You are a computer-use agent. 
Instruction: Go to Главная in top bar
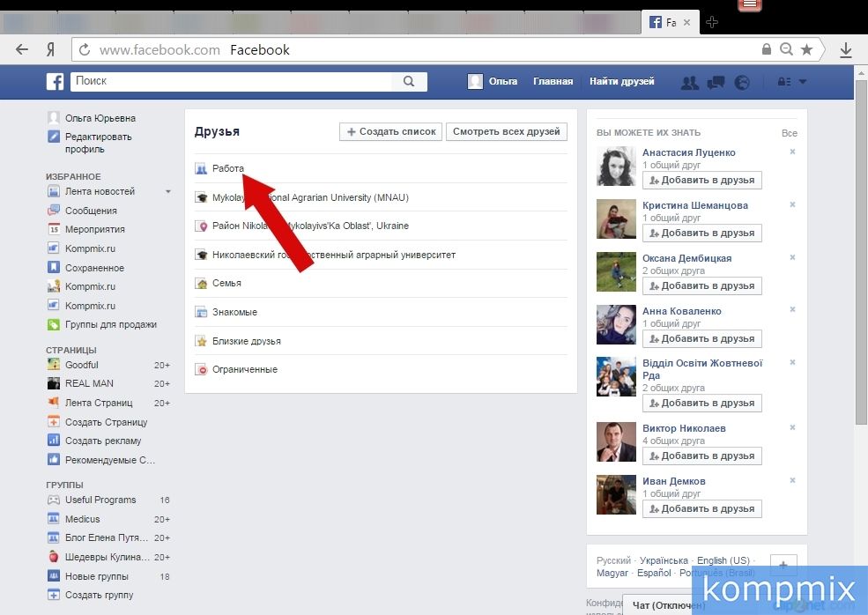pos(553,81)
